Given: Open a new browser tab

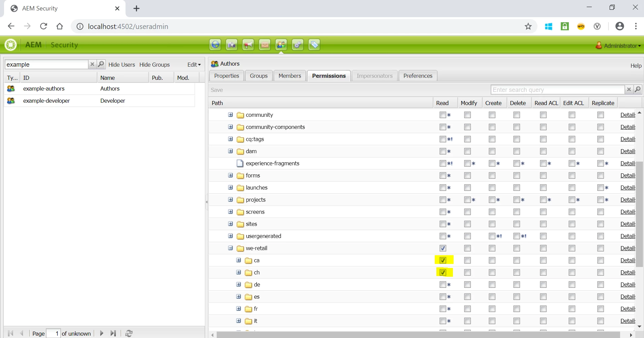Looking at the screenshot, I should coord(136,8).
